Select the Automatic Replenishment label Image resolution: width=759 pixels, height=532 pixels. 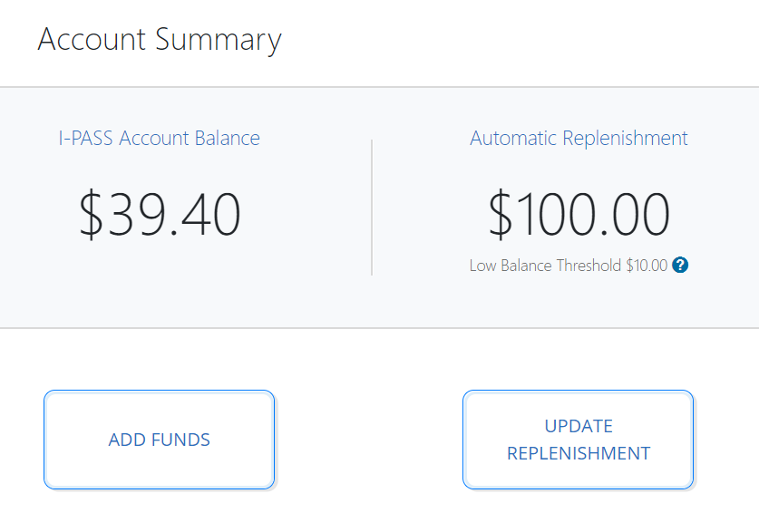(x=579, y=139)
